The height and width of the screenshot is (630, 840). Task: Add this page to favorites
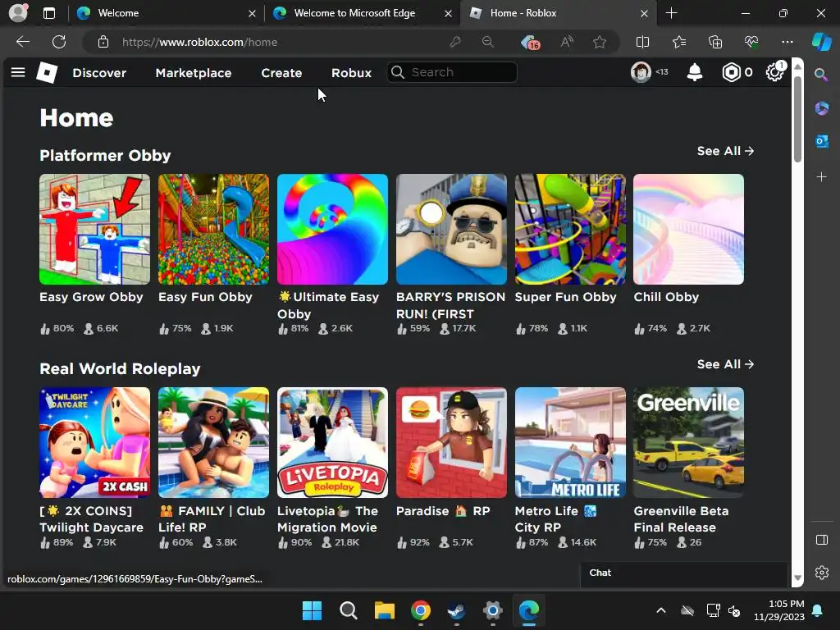coord(600,42)
